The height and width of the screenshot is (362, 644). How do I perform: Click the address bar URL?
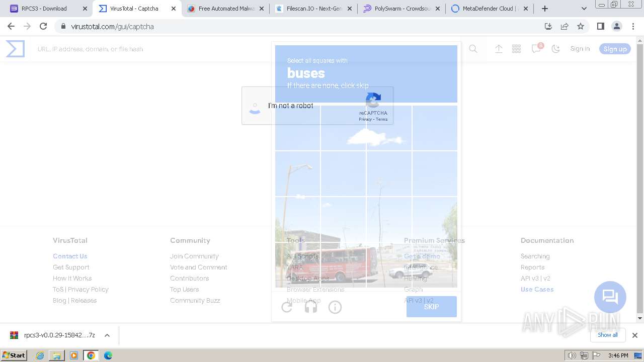coord(112,26)
